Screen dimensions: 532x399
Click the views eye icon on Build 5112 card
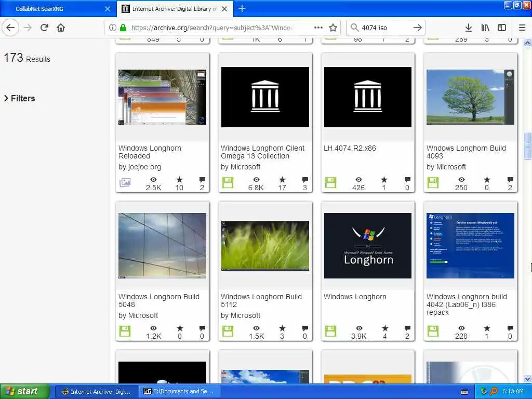257,328
